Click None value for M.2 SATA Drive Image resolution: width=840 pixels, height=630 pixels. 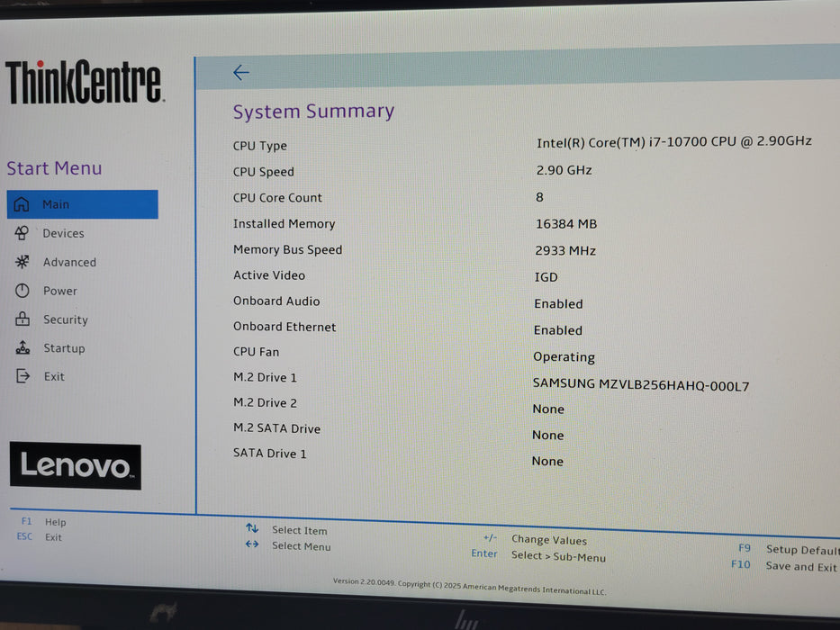click(547, 435)
